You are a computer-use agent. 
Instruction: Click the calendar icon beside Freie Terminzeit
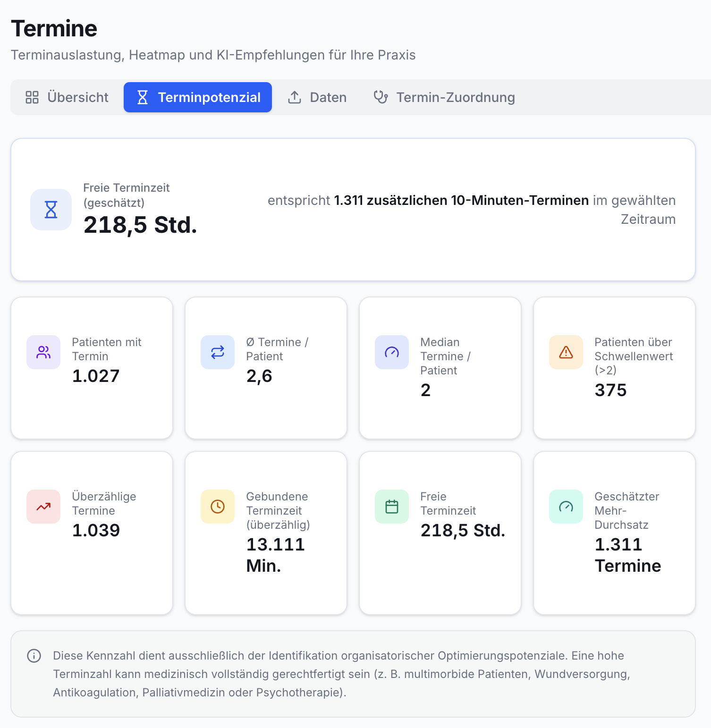[x=392, y=507]
